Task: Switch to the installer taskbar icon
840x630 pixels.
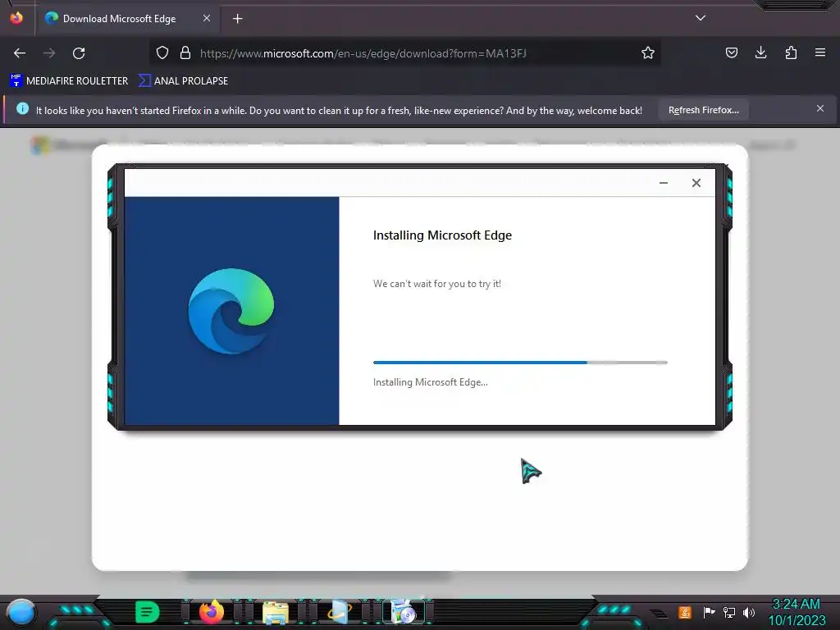Action: click(x=404, y=612)
